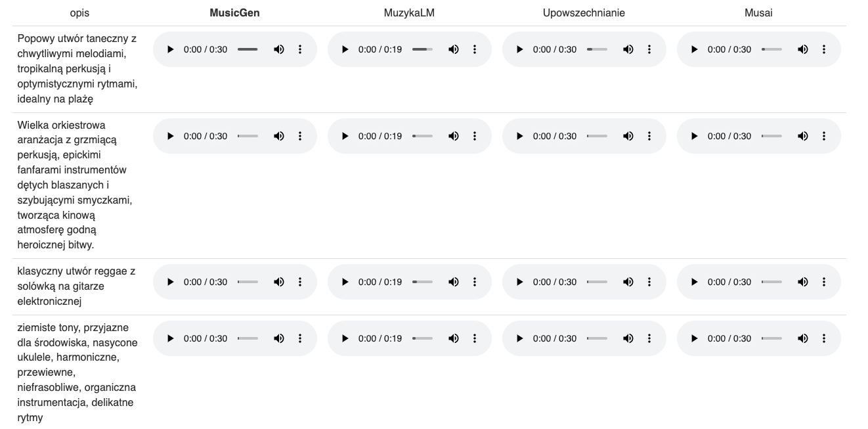Mute MuzykaLM ukulele earthy tones audio

click(454, 338)
